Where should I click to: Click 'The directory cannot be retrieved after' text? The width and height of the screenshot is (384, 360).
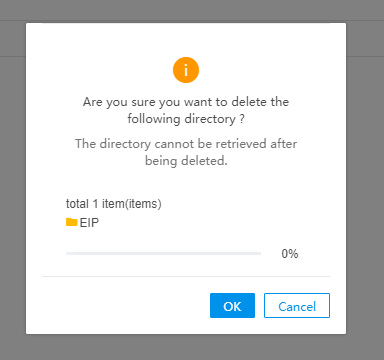coord(186,144)
